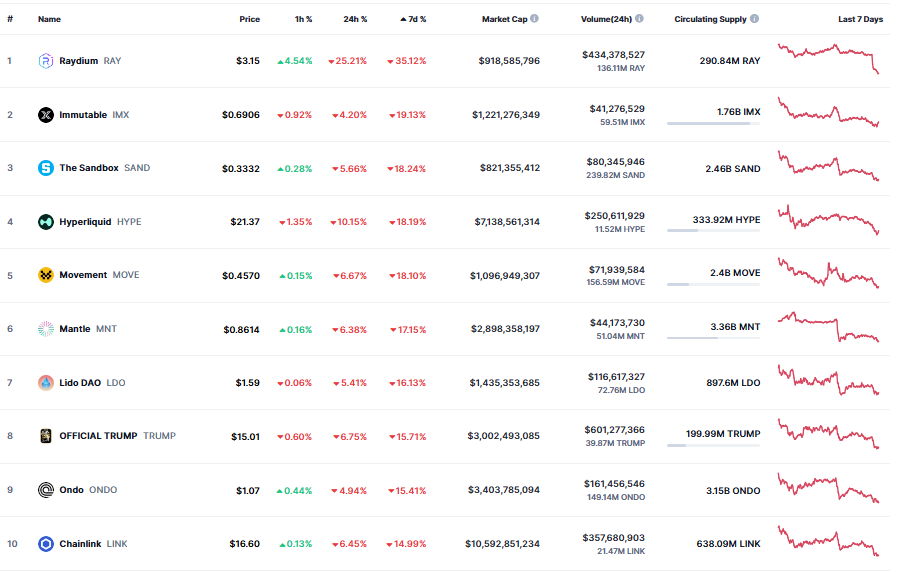The width and height of the screenshot is (900, 572).
Task: Click Raydium 1h change 4.54%
Action: (295, 61)
